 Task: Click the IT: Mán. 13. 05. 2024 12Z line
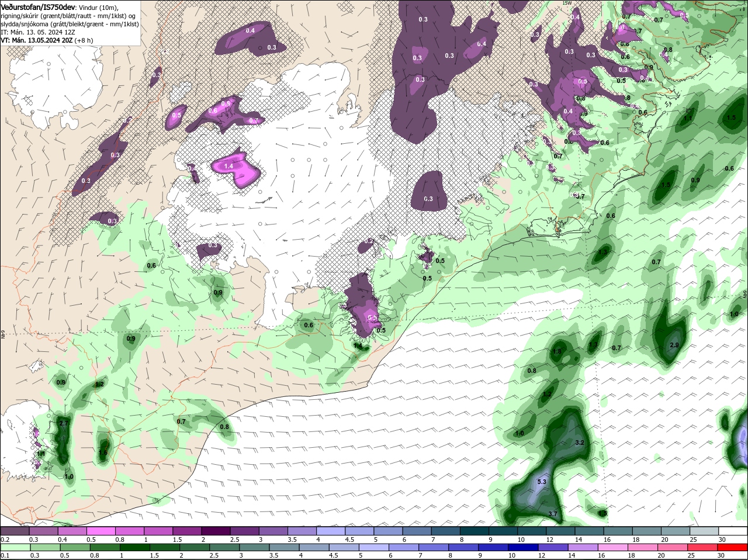tap(38, 32)
